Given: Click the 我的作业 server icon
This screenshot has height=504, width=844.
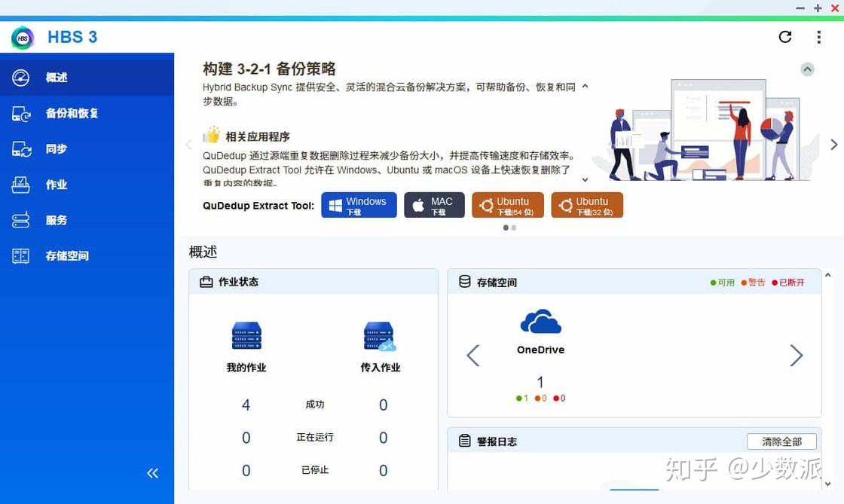Looking at the screenshot, I should click(x=246, y=336).
